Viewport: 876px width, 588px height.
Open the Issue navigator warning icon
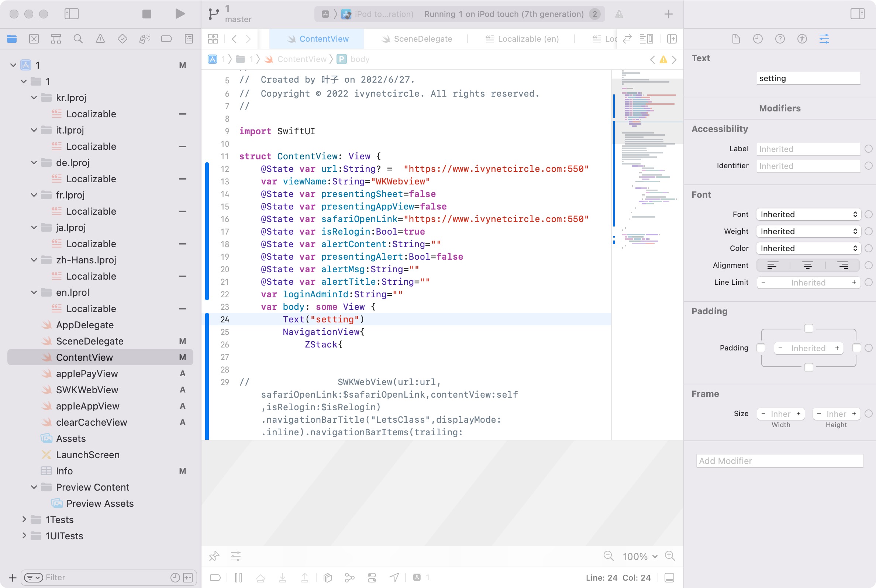[100, 39]
